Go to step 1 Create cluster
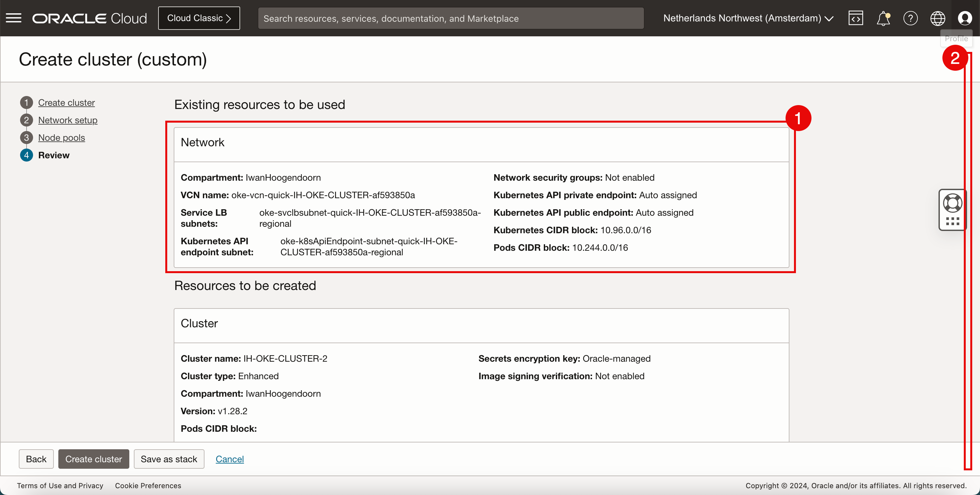Viewport: 980px width, 495px height. (66, 103)
